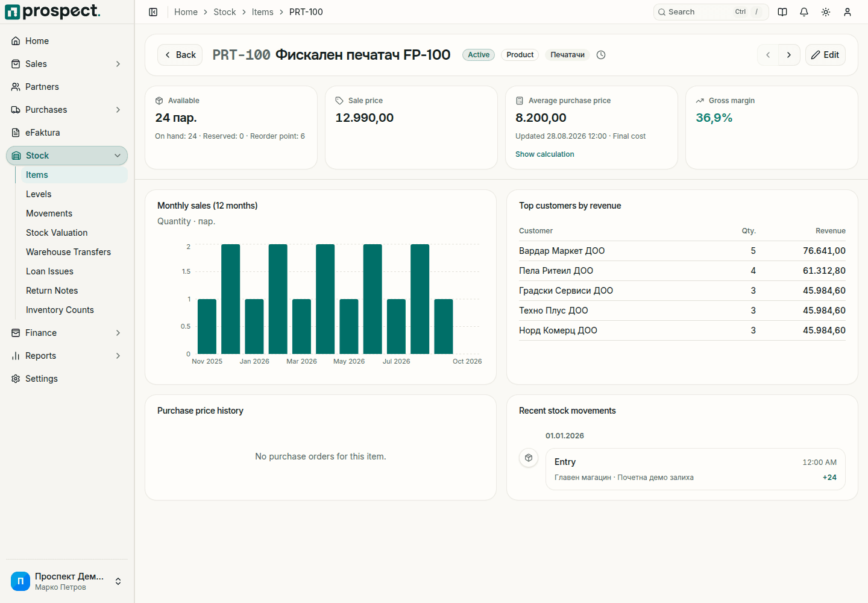Click the Edit button
The height and width of the screenshot is (603, 868).
tap(825, 55)
